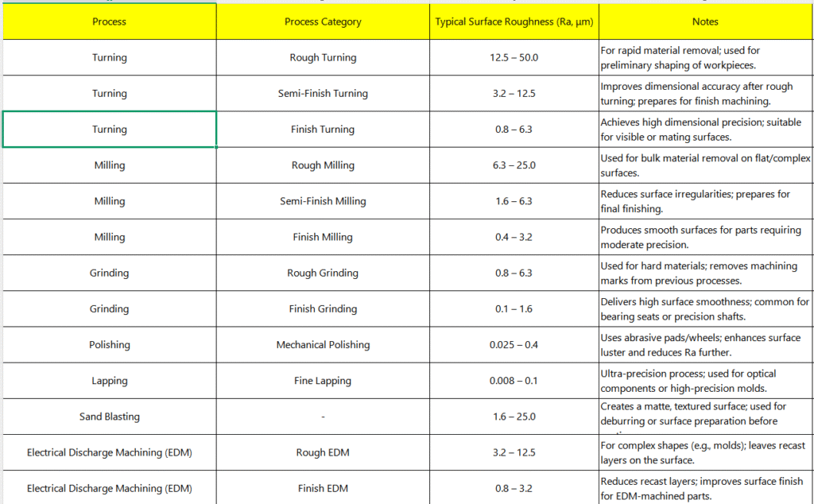Screen dimensions: 814x504
Task: Click the Notes column header cell
Action: pyautogui.click(x=704, y=21)
